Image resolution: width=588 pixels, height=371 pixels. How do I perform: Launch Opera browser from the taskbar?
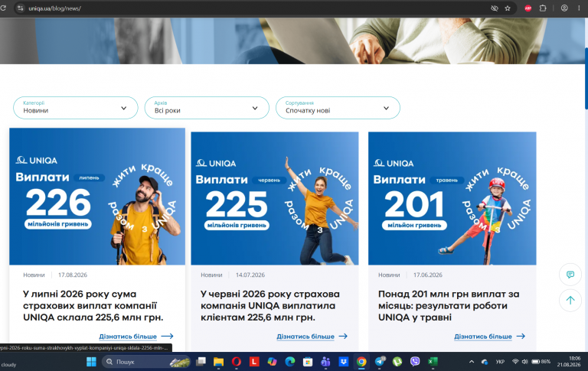[237, 362]
